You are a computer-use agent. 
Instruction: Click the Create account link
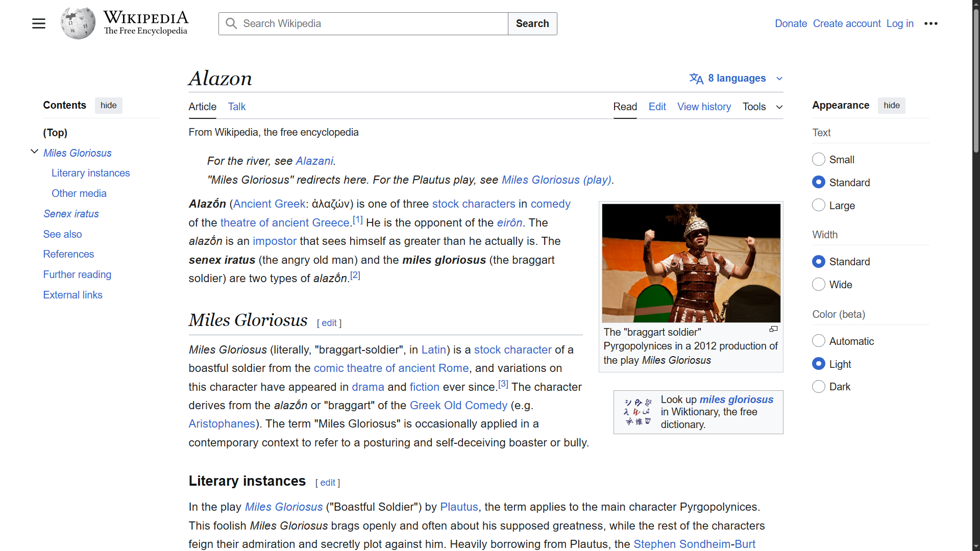coord(846,23)
